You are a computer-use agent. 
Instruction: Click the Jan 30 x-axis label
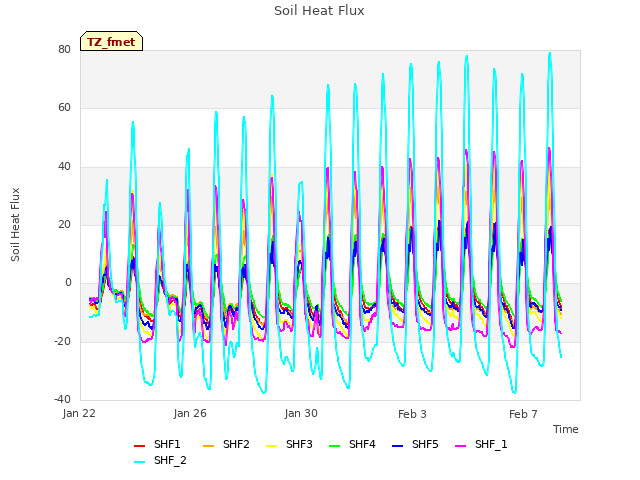(301, 414)
